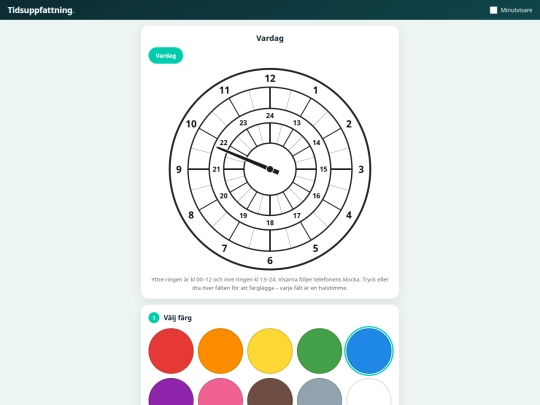Select the Vardag pill tab
This screenshot has height=405, width=540.
tap(166, 55)
